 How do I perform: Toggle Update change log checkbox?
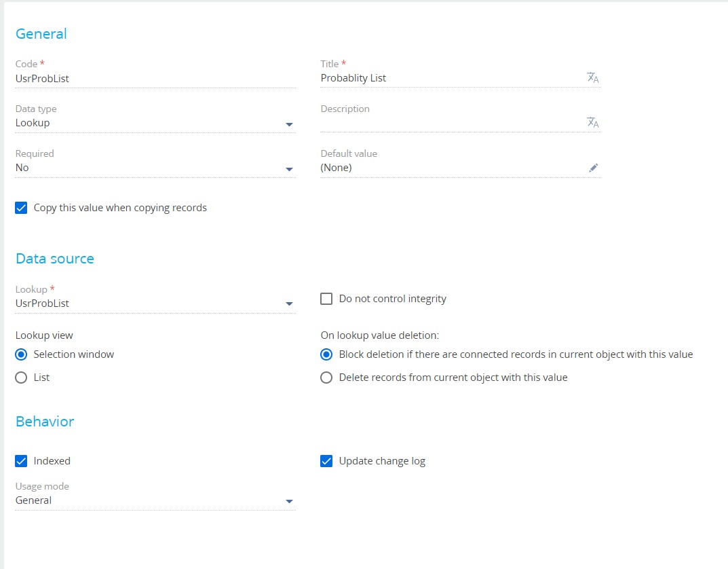click(x=326, y=461)
